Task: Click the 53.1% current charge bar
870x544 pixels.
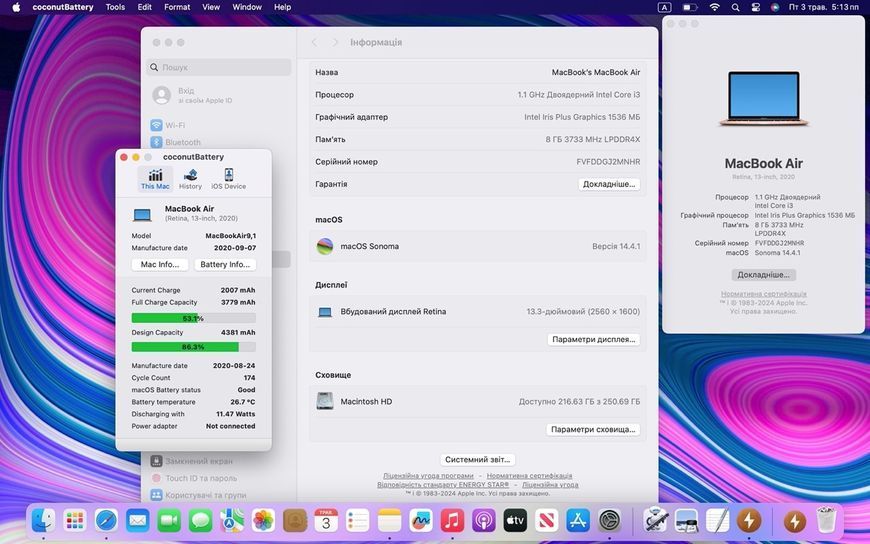Action: point(193,318)
